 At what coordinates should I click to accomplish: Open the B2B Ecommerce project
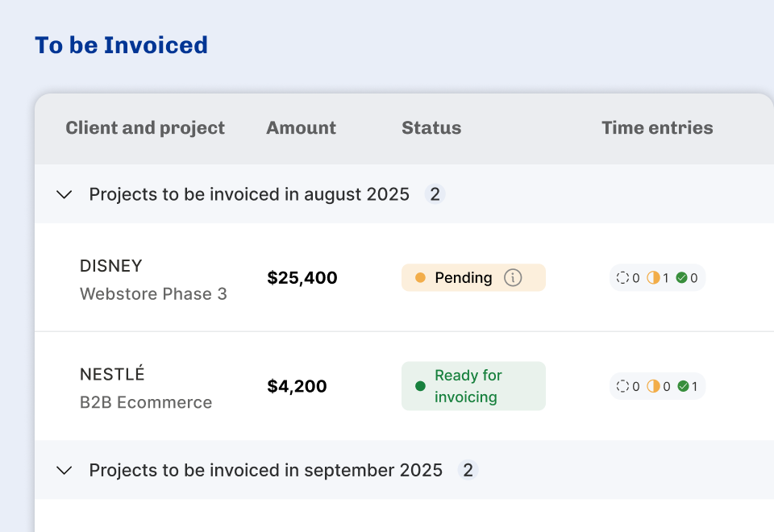pos(146,402)
